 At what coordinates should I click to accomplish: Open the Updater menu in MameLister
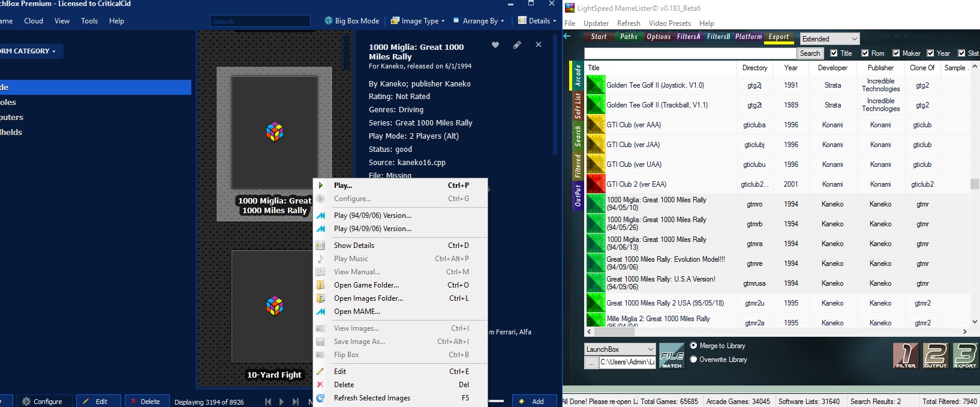tap(596, 23)
